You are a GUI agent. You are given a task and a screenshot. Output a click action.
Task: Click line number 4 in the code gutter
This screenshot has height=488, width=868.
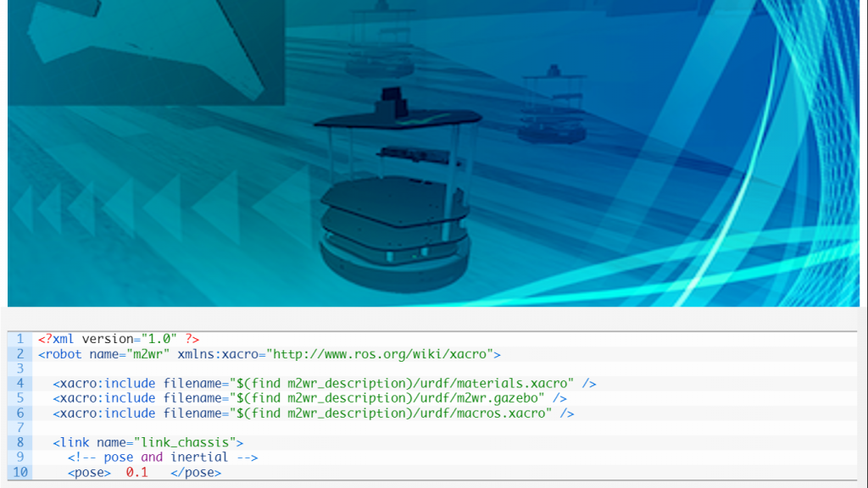coord(20,383)
